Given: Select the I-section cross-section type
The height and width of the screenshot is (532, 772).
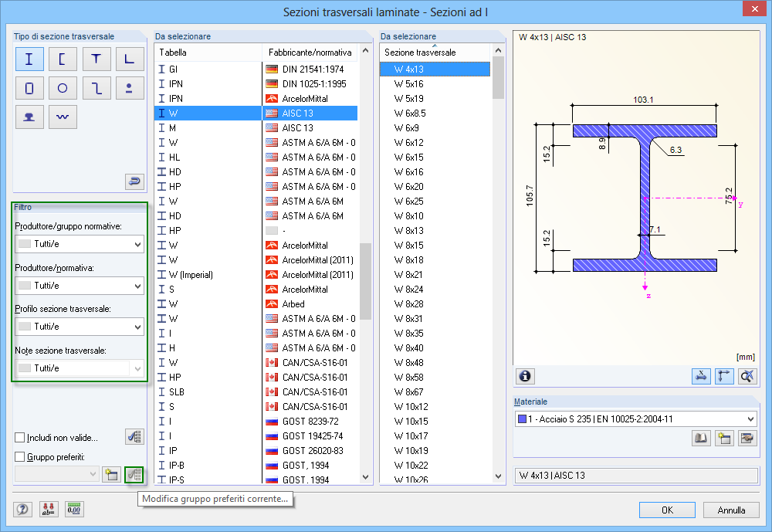Looking at the screenshot, I should [x=29, y=59].
